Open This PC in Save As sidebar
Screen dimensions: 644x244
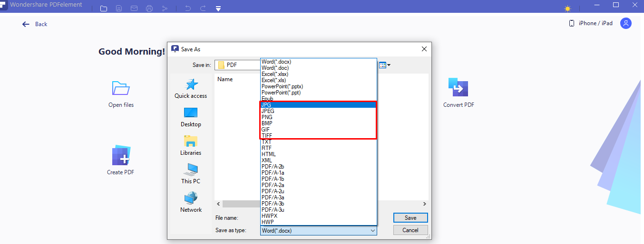point(191,174)
